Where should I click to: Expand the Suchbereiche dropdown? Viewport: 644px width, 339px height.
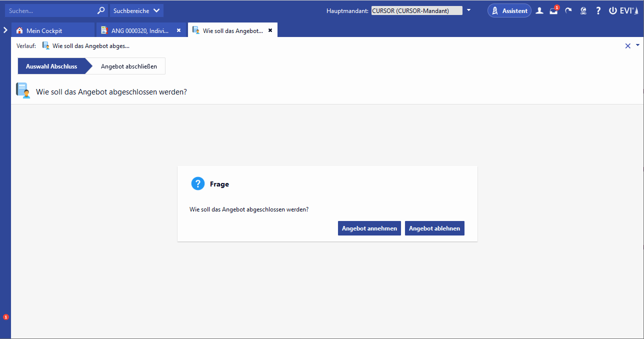[x=136, y=10]
